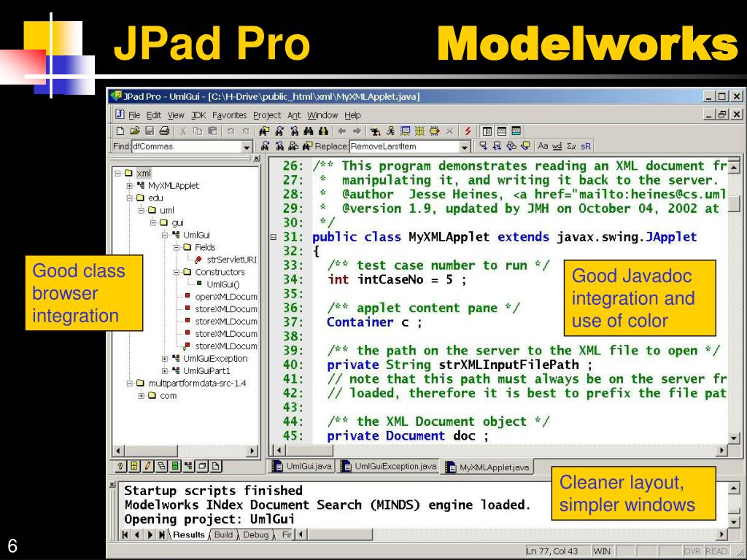
Task: Collapse the Fields node in the tree
Action: tap(176, 248)
